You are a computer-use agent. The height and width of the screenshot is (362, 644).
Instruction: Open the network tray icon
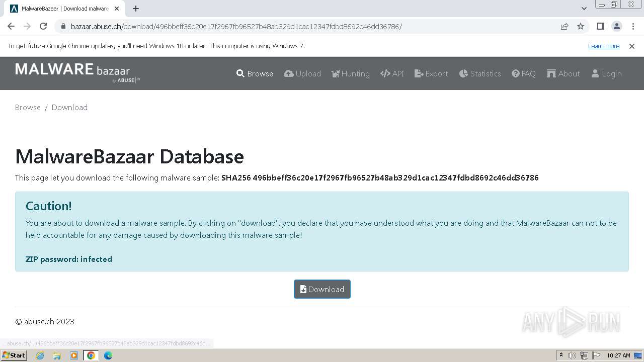(584, 355)
